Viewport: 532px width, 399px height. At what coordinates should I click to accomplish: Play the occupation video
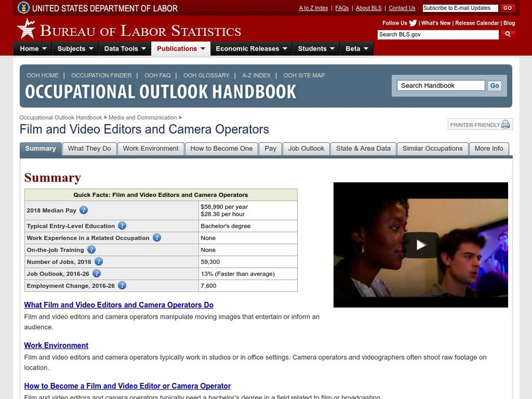[x=420, y=245]
